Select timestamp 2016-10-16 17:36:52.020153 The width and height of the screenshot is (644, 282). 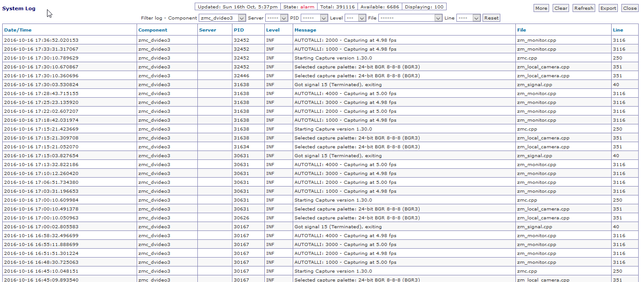tap(41, 40)
